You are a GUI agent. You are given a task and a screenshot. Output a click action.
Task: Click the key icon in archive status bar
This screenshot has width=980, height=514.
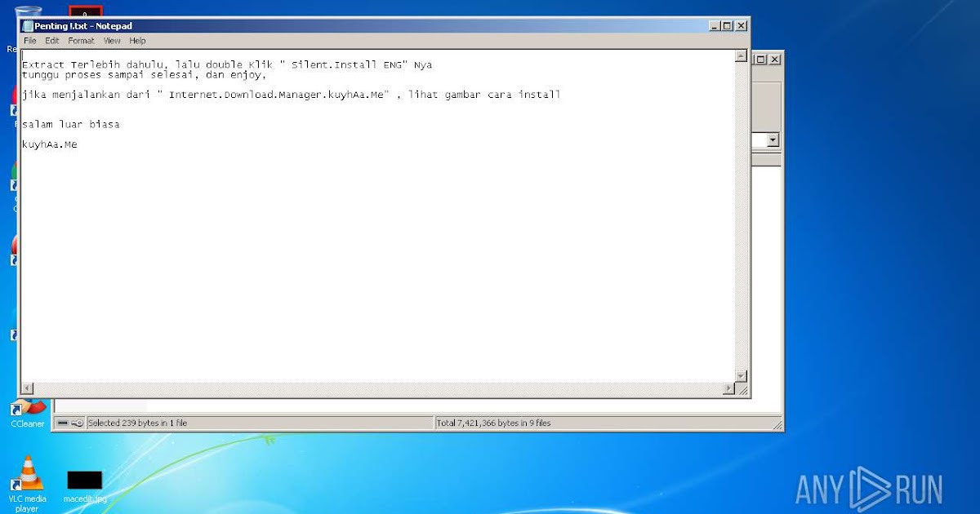(77, 423)
